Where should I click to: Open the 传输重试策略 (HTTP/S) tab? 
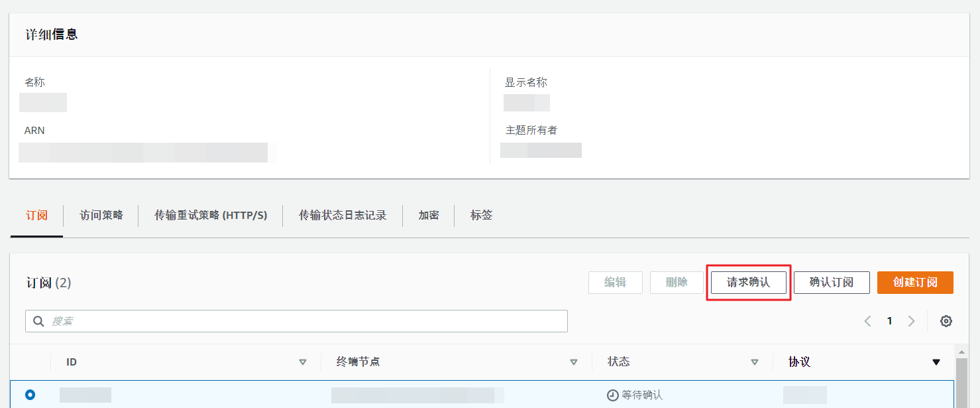pyautogui.click(x=211, y=216)
